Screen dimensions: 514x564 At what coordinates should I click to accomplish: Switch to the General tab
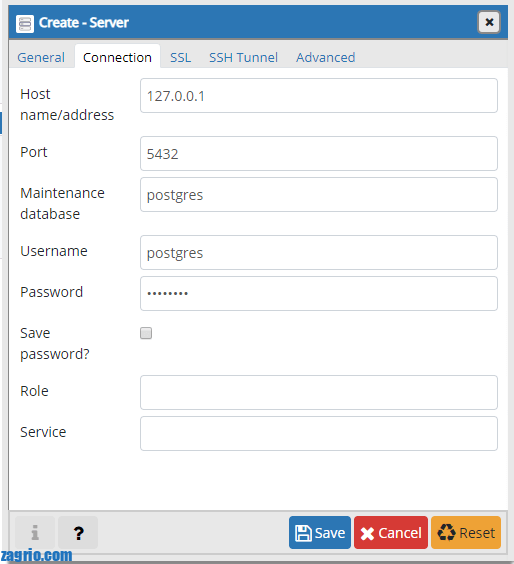pyautogui.click(x=41, y=57)
